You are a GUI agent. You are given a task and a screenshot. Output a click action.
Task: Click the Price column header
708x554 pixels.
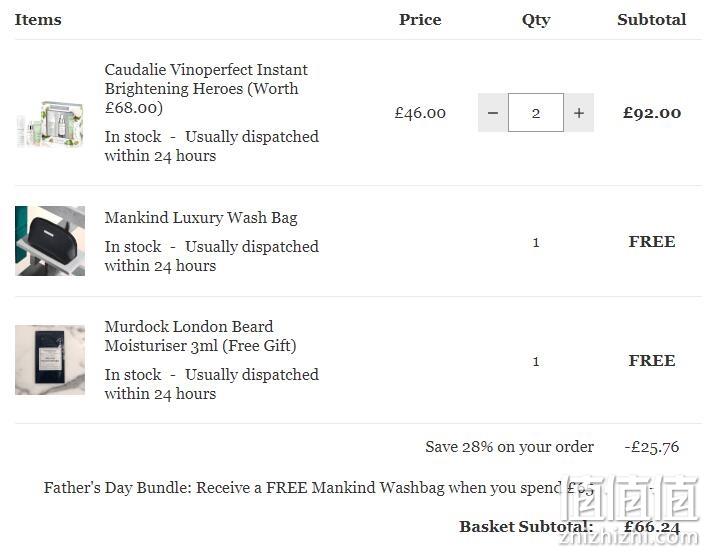(420, 20)
